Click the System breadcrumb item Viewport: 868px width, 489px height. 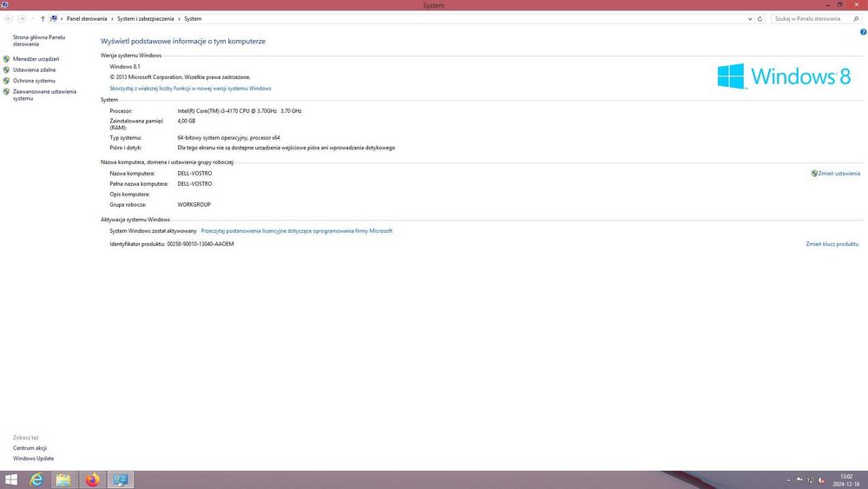click(x=193, y=19)
